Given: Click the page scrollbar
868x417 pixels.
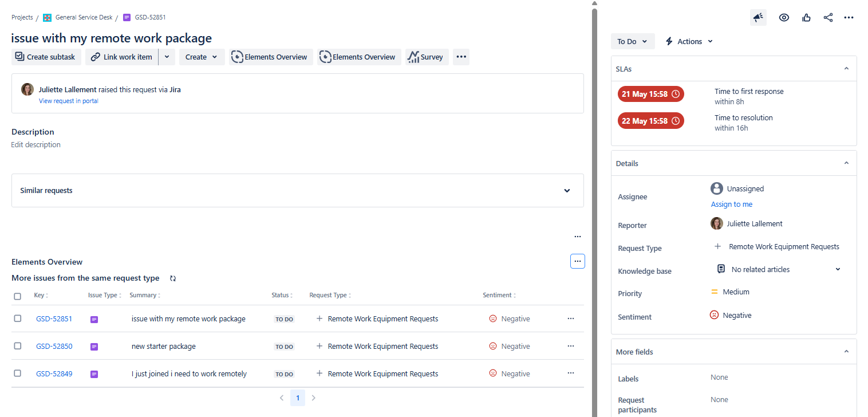Looking at the screenshot, I should pos(594,172).
